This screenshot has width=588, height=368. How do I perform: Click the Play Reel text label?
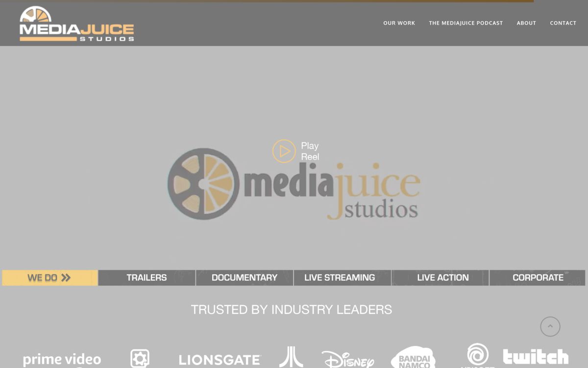coord(310,151)
